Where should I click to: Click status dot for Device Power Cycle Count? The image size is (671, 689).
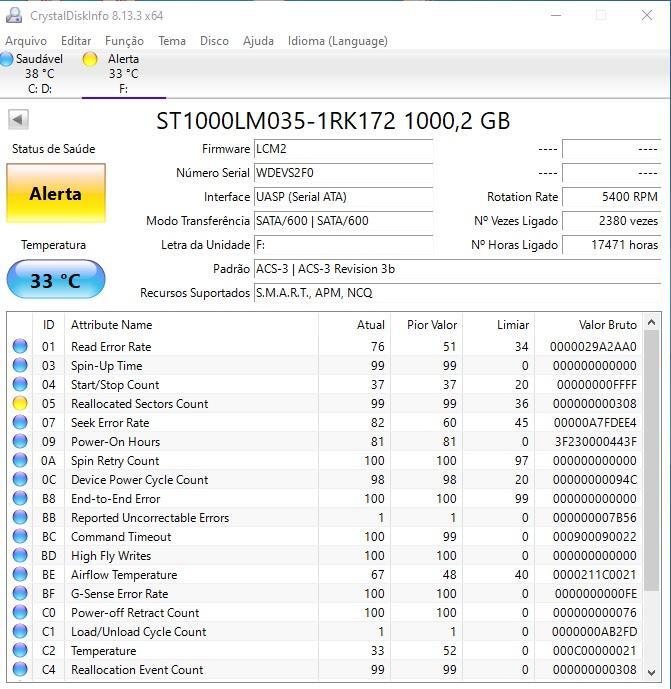click(x=20, y=479)
